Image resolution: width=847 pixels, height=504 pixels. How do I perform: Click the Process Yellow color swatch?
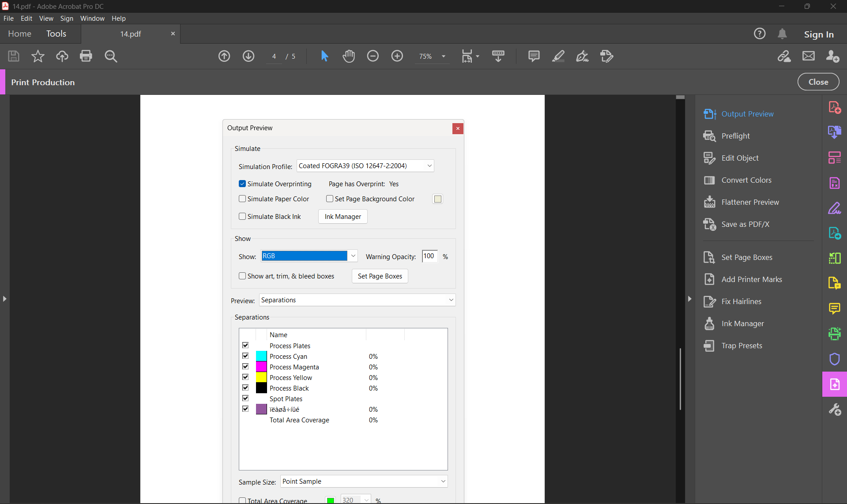[x=261, y=377]
